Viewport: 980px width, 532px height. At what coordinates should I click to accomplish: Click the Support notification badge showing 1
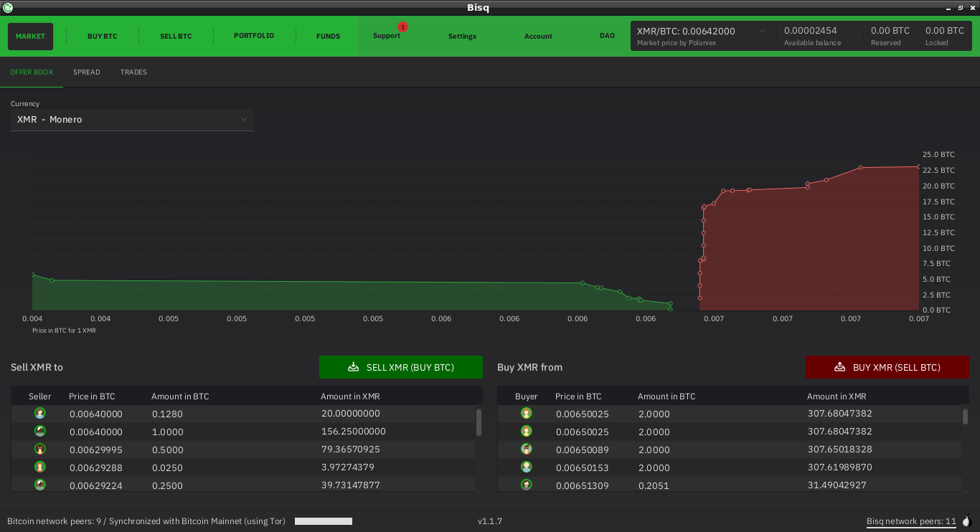(402, 27)
